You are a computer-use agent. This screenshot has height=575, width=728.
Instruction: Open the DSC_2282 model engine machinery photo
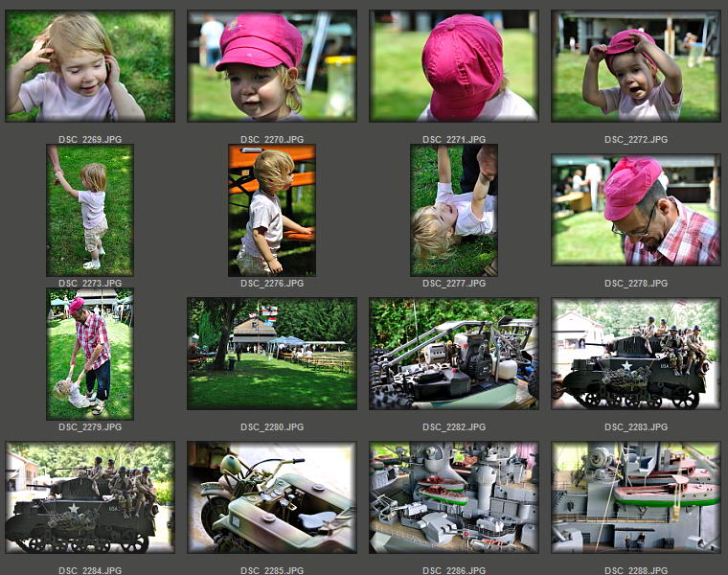point(454,354)
